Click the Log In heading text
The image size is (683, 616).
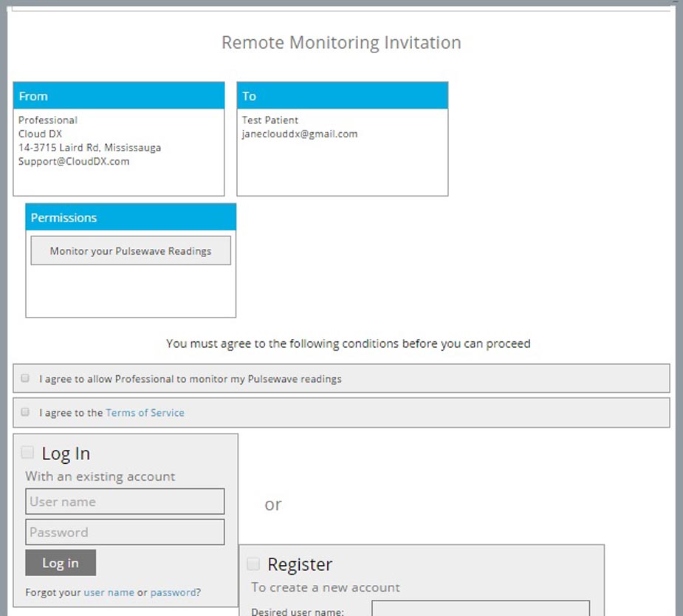66,454
